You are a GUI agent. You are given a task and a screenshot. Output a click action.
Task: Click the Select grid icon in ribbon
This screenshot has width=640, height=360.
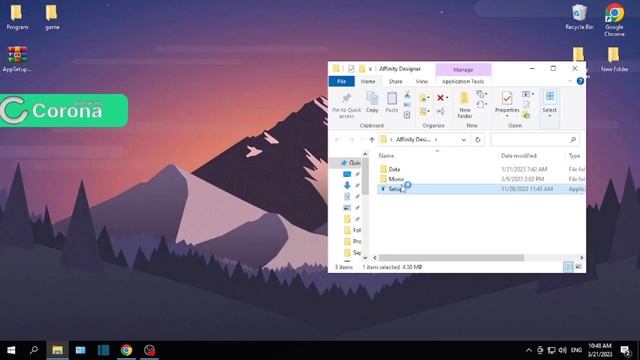(550, 97)
